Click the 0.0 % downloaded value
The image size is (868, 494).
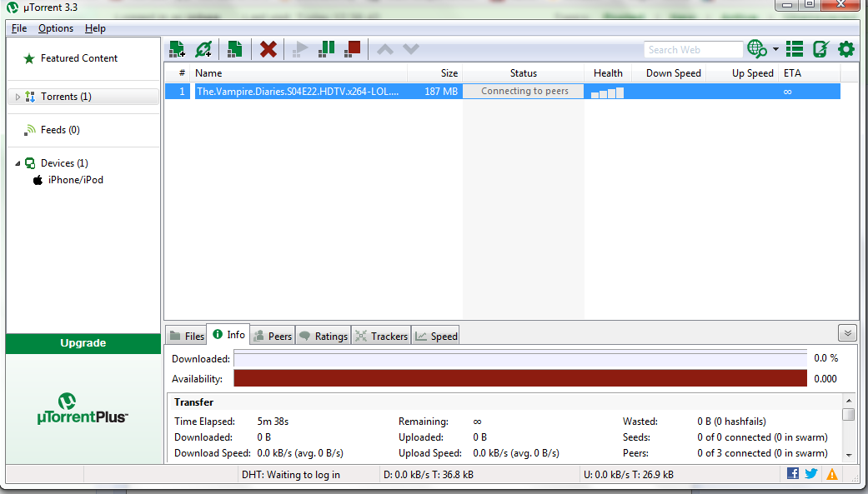[x=826, y=358]
